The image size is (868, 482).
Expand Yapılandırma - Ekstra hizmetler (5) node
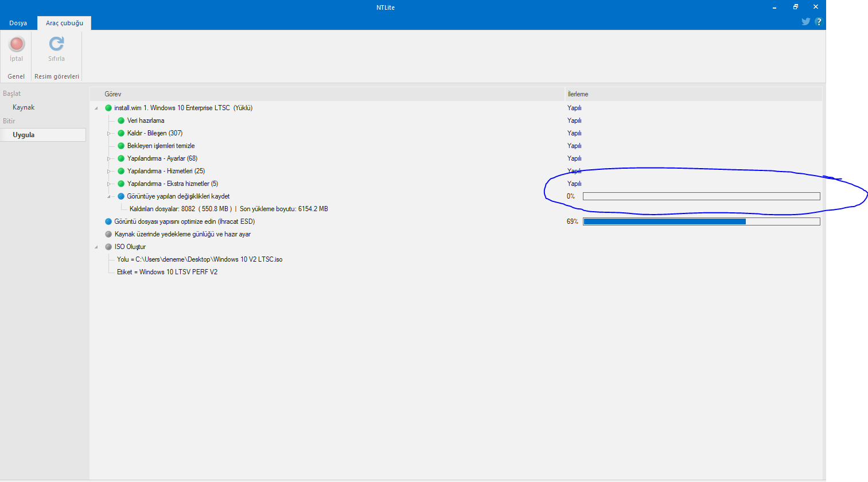click(x=108, y=184)
